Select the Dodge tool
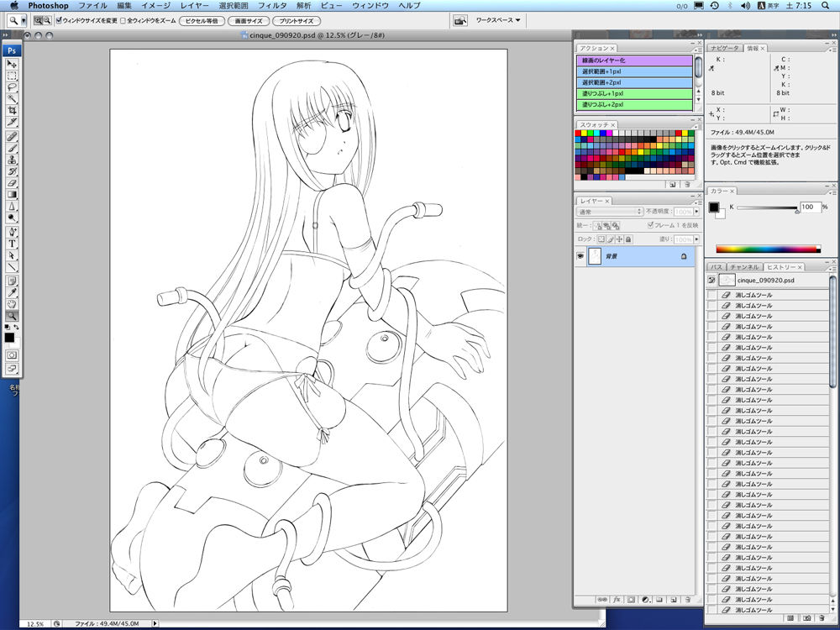The height and width of the screenshot is (630, 840). point(12,218)
